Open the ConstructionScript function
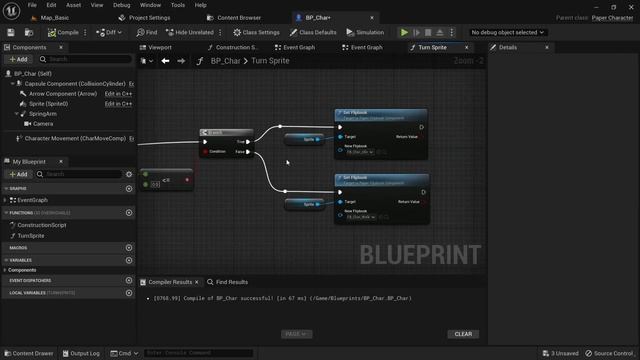The image size is (640, 360). click(x=42, y=225)
